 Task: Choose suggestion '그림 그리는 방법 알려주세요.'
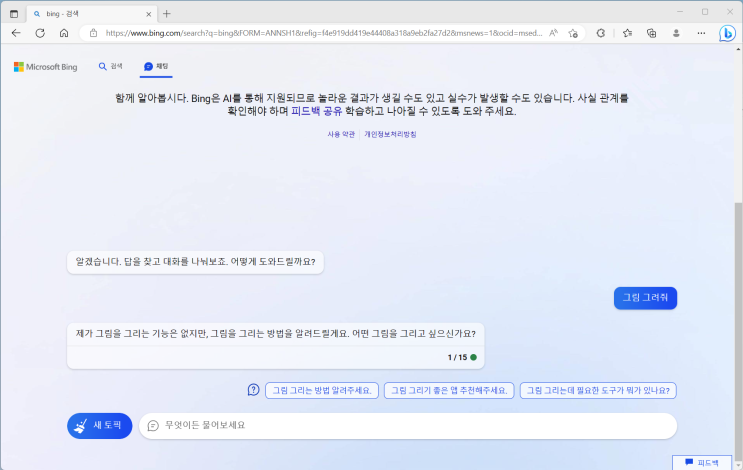(x=322, y=390)
